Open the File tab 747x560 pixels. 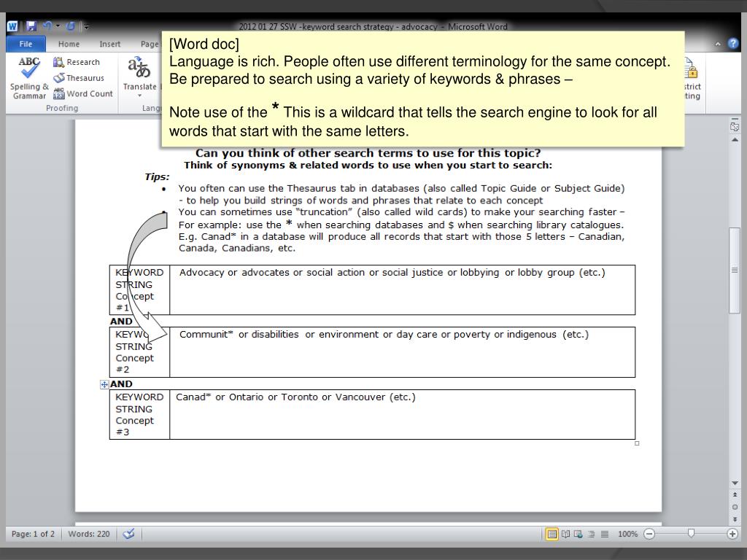click(26, 44)
